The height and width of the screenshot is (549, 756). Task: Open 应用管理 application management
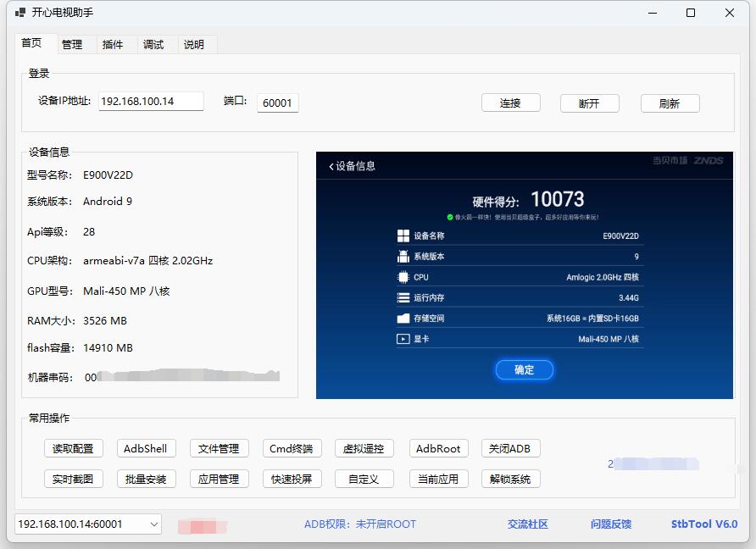(x=219, y=479)
